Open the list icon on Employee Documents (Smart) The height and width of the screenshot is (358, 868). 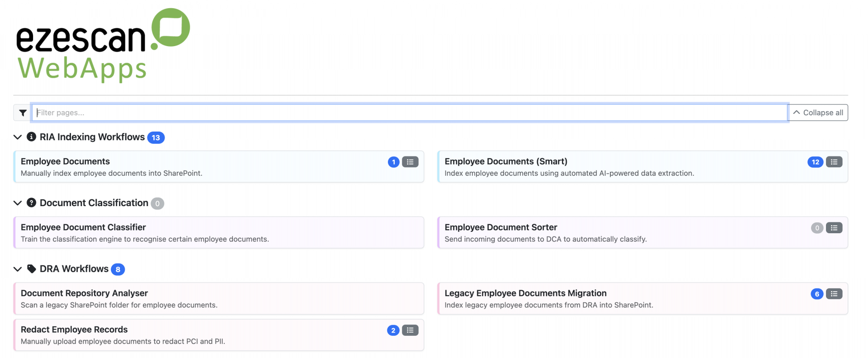834,162
